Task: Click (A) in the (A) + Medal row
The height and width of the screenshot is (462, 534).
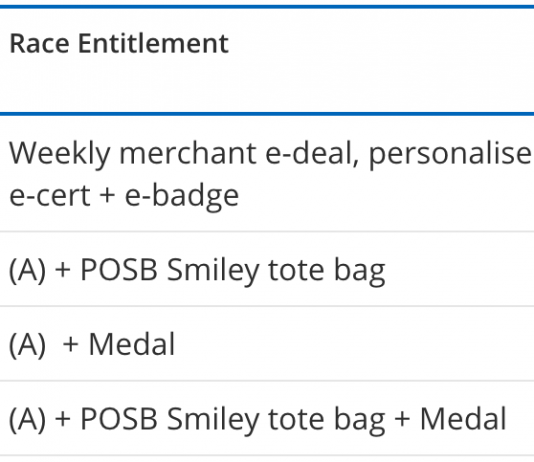Action: point(28,345)
